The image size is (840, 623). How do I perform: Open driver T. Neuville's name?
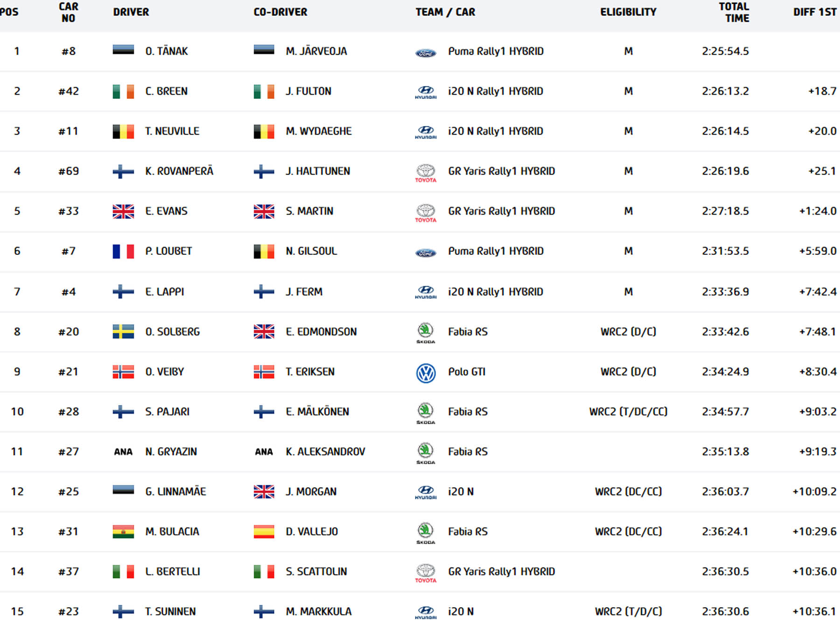pos(172,131)
